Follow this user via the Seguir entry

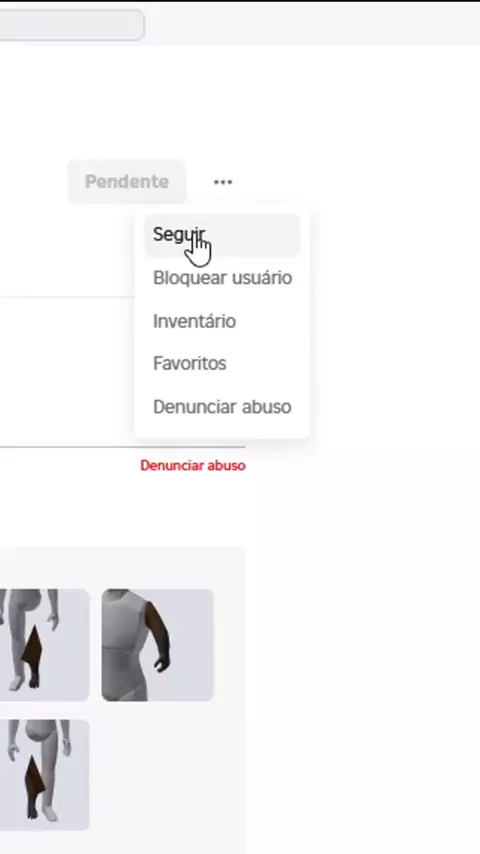[222, 235]
